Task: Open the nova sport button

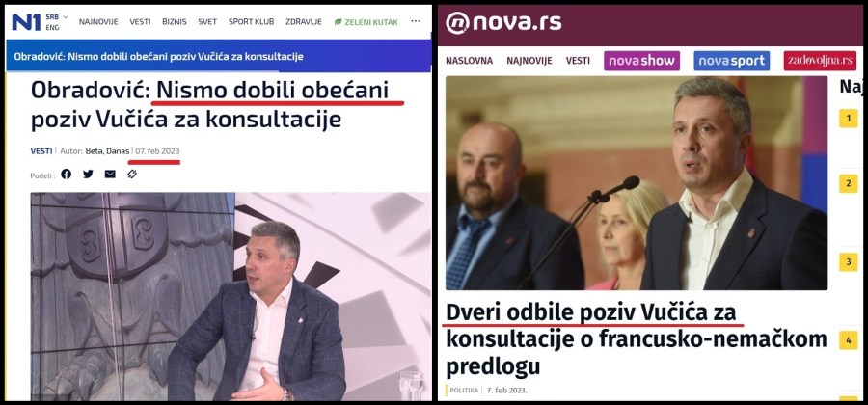Action: coord(732,61)
